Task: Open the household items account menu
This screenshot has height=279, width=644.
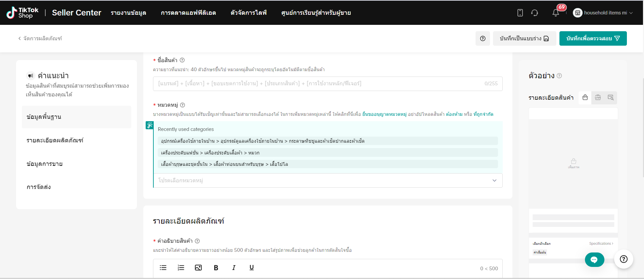Action: pyautogui.click(x=603, y=13)
